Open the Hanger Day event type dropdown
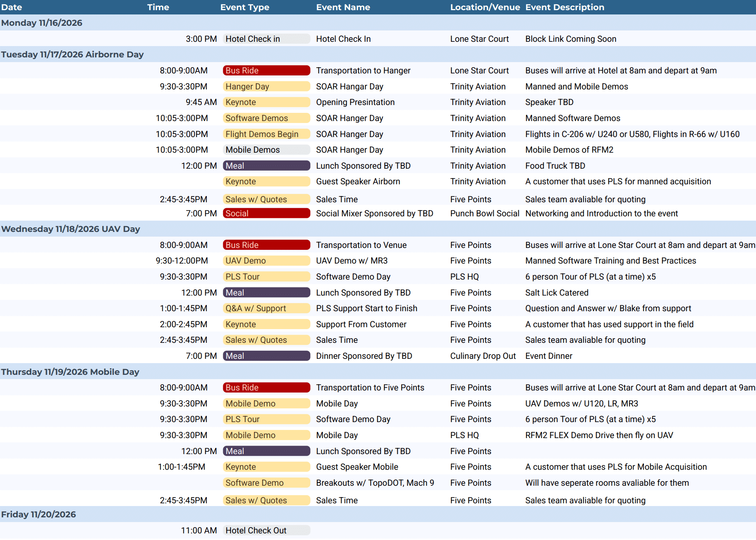This screenshot has height=540, width=756. pos(267,87)
